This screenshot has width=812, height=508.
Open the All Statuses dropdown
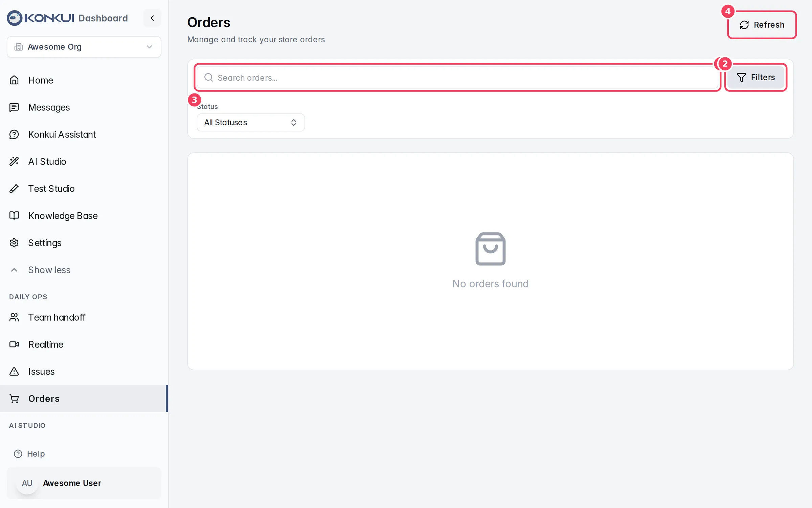click(251, 122)
